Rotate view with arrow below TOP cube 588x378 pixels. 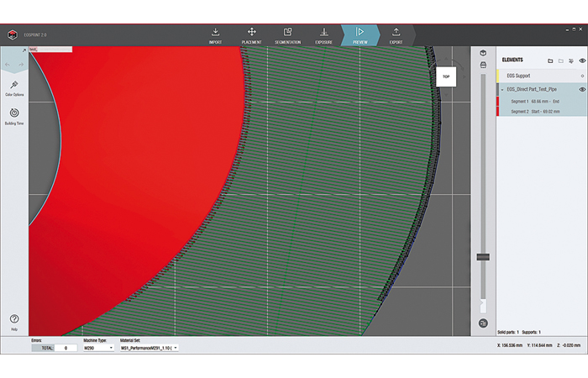click(x=446, y=94)
